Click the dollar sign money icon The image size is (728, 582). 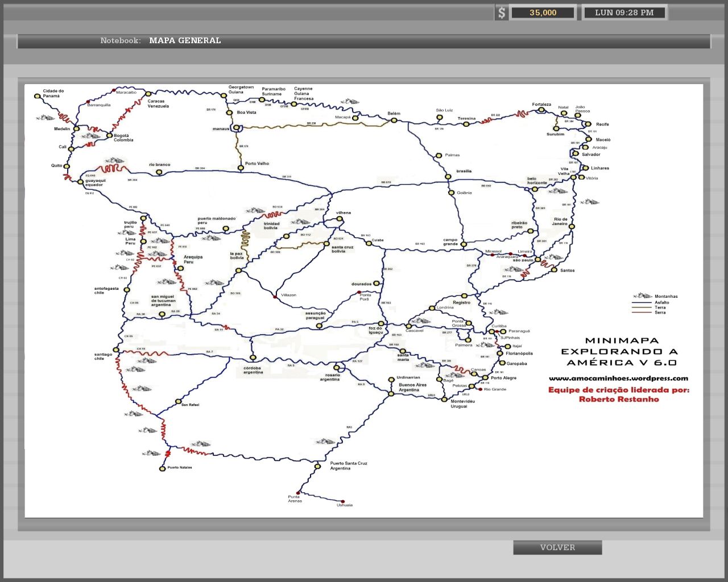tap(501, 13)
